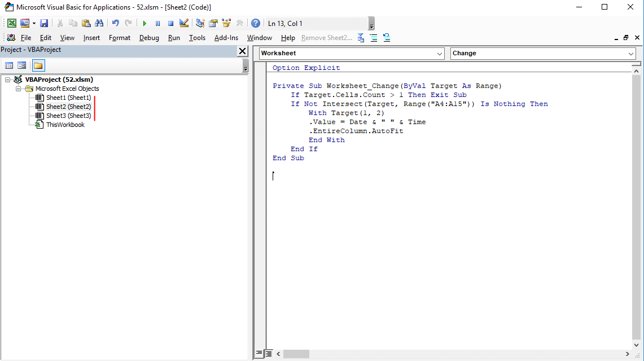The width and height of the screenshot is (644, 361).
Task: Click the rightmost menu-bar custom icon
Action: click(x=387, y=38)
